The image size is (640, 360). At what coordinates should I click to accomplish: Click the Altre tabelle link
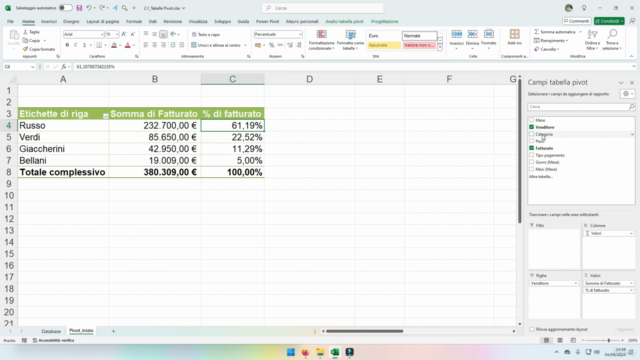(x=541, y=176)
